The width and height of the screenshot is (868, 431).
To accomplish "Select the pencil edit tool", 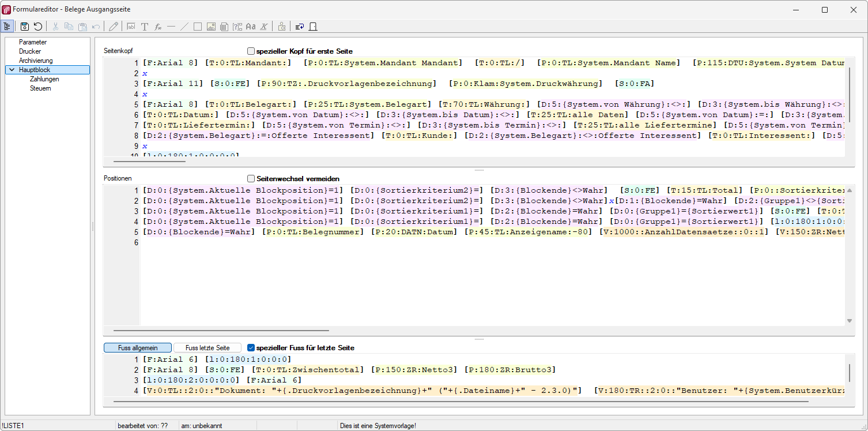I will (114, 26).
